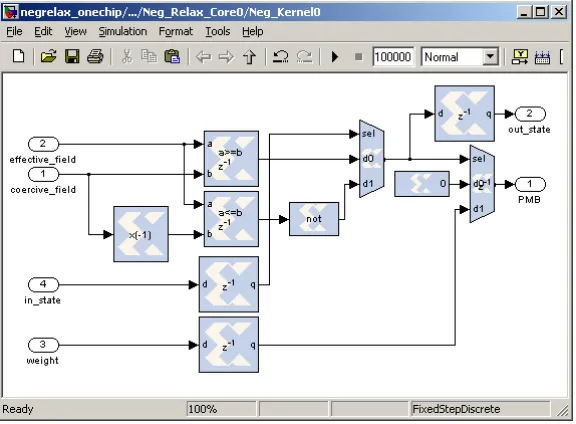Open the Help menu
Screen dimensions: 576x424
point(252,32)
